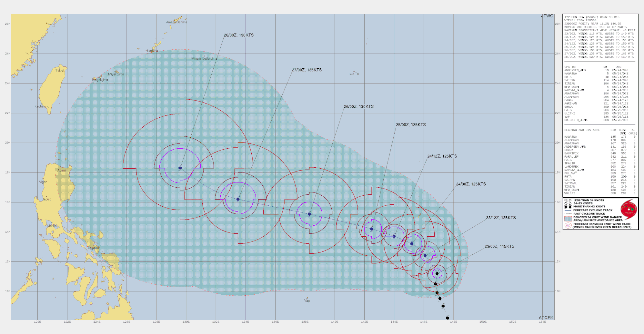Viewport: 644px width, 334px height.
Task: Select the '23/00Z, 115KTS' label
Action: (499, 246)
